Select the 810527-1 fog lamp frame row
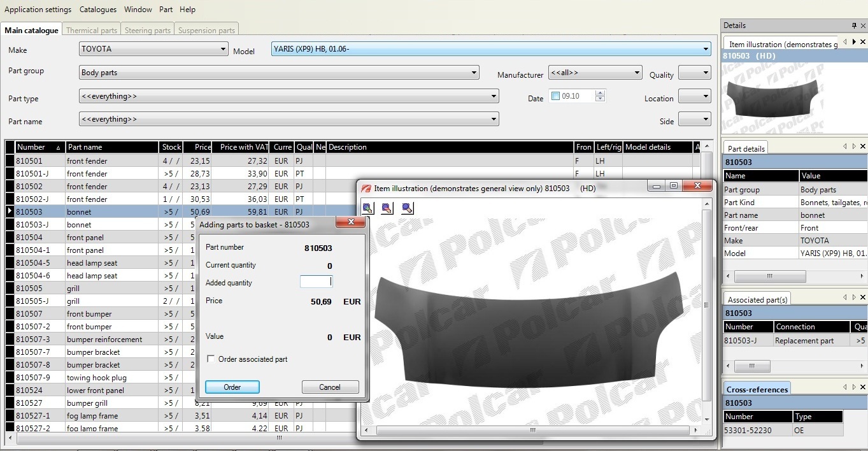 pyautogui.click(x=181, y=415)
